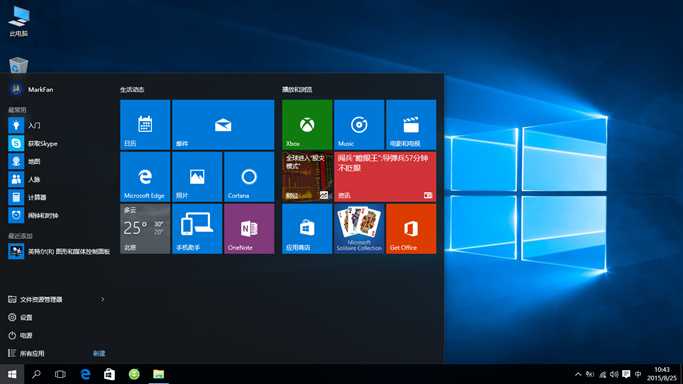The image size is (683, 384).
Task: Open the volume control in system tray
Action: [614, 374]
